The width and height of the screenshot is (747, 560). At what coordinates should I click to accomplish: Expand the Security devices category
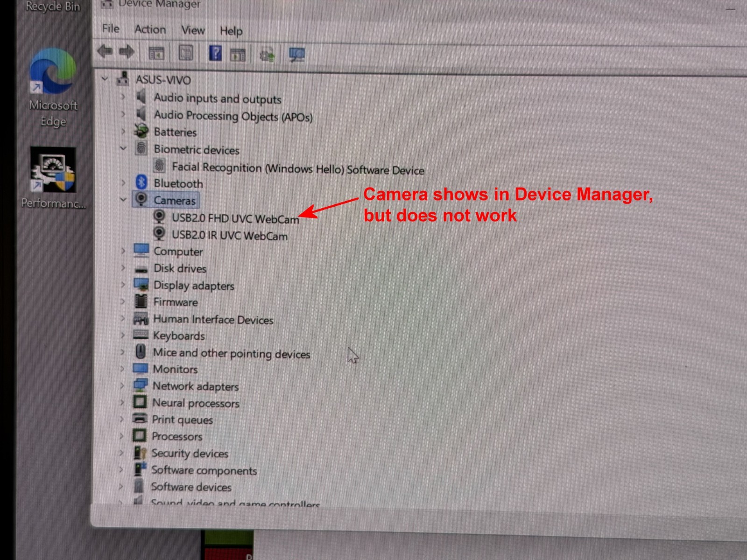[121, 453]
